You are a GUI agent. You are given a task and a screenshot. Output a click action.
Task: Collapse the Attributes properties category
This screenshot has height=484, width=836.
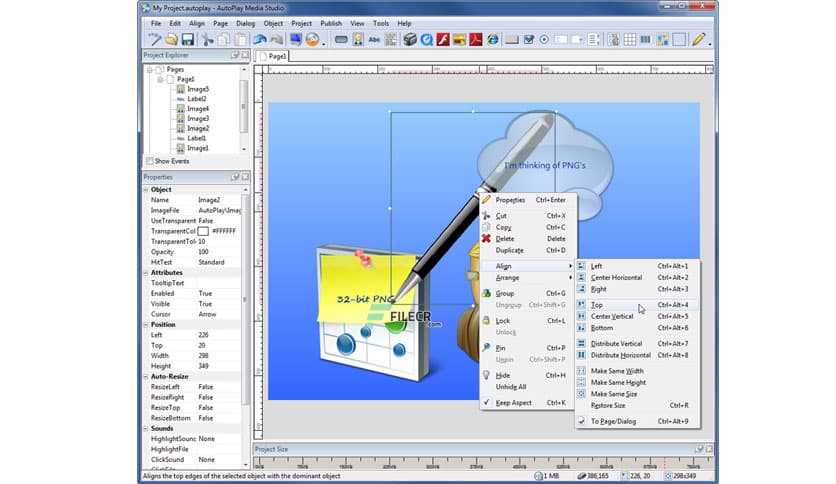146,272
